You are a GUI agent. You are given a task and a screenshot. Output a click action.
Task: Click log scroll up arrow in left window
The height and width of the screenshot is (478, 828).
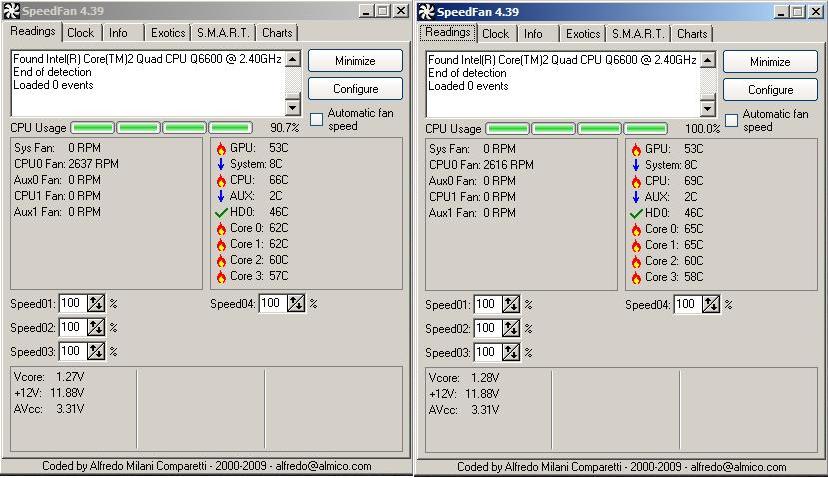pos(293,59)
